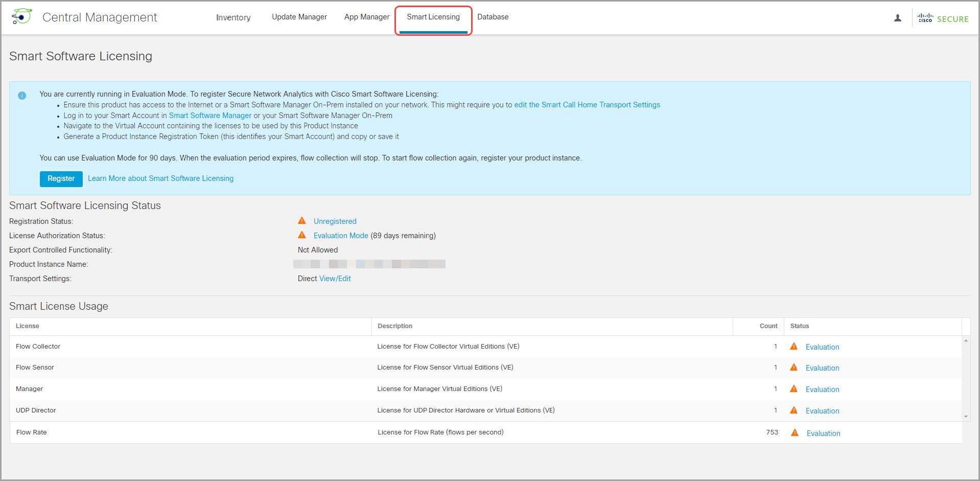The width and height of the screenshot is (980, 481).
Task: Click warning icon beside Unregistered status
Action: [x=302, y=221]
